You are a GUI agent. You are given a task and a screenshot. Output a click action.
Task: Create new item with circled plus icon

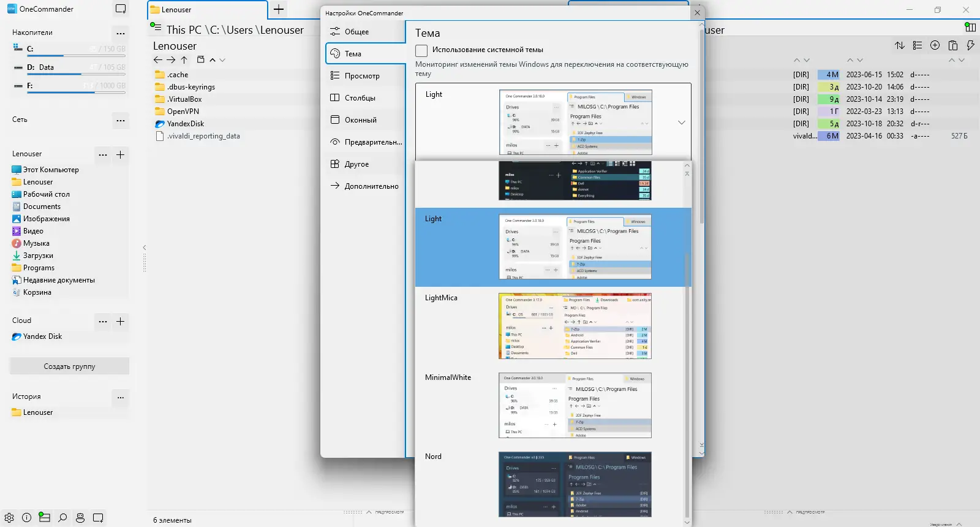click(x=935, y=45)
